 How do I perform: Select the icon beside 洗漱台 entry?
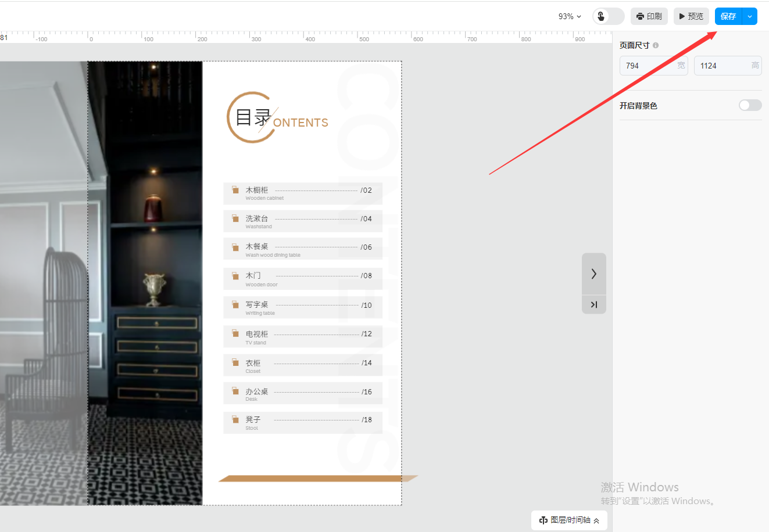pyautogui.click(x=235, y=218)
